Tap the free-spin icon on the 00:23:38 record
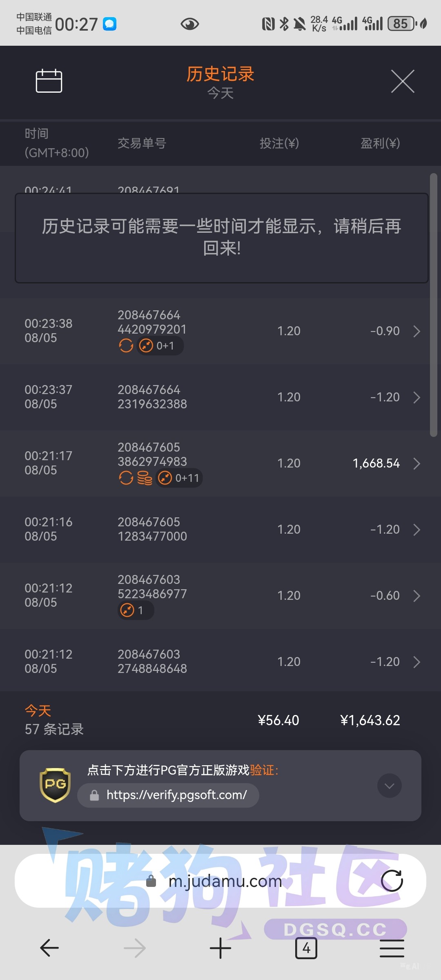This screenshot has width=441, height=980. (126, 345)
